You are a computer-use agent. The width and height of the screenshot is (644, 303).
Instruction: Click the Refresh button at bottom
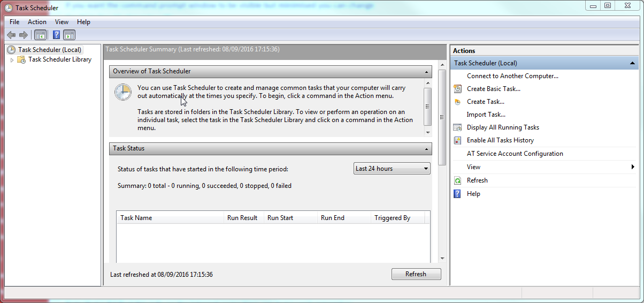[416, 274]
